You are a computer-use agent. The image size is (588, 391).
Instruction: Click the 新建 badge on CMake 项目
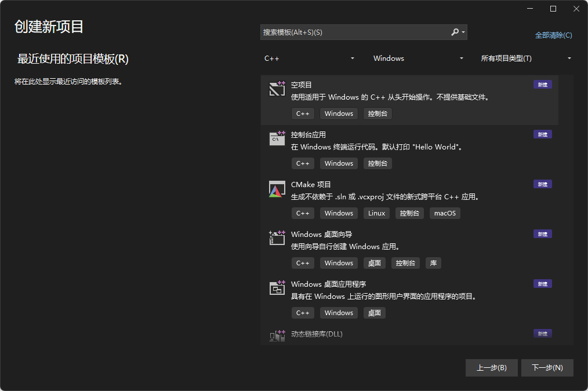(543, 184)
